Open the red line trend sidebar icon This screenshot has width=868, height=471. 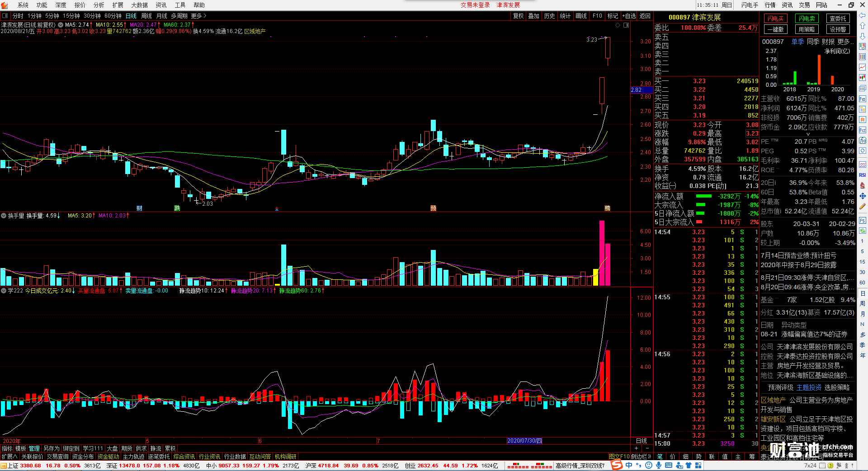[x=863, y=67]
